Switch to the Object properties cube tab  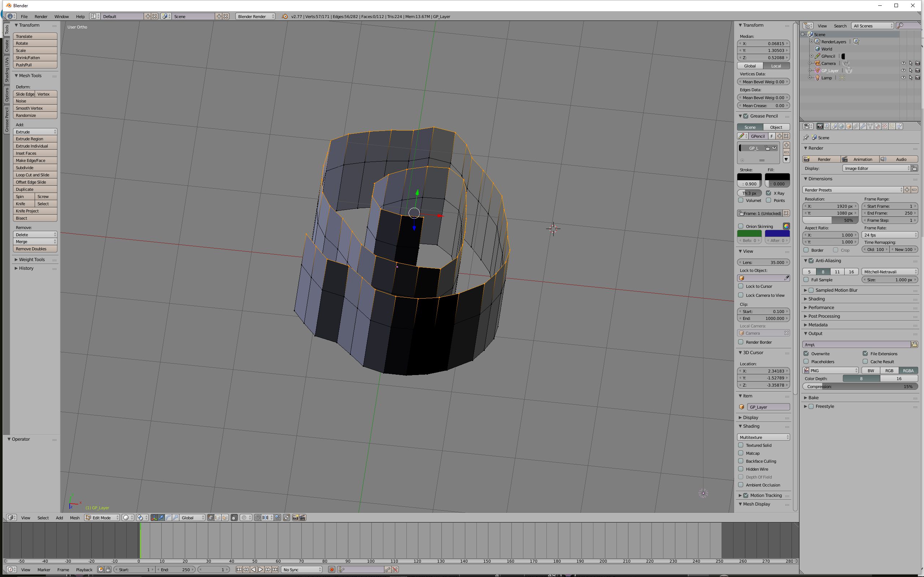pos(849,126)
